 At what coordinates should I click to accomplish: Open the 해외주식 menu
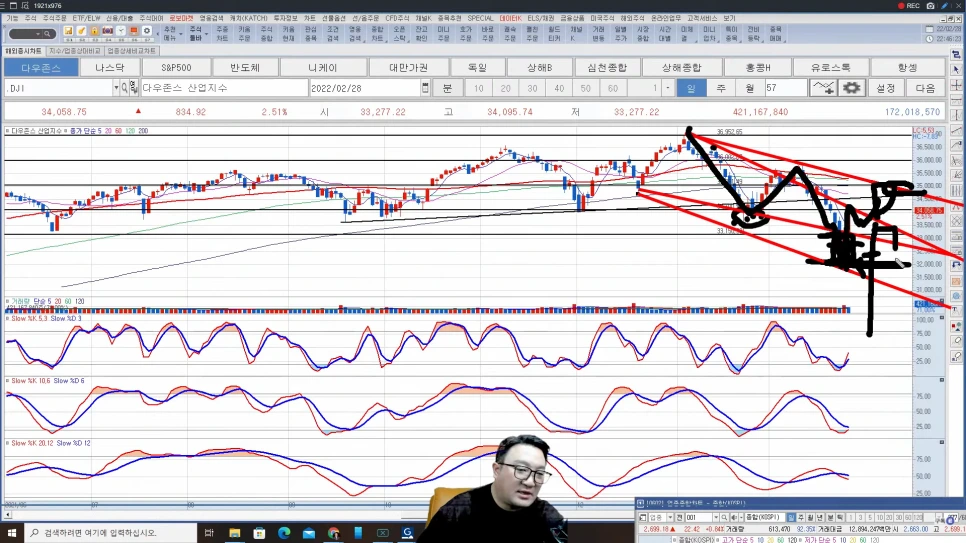point(632,18)
